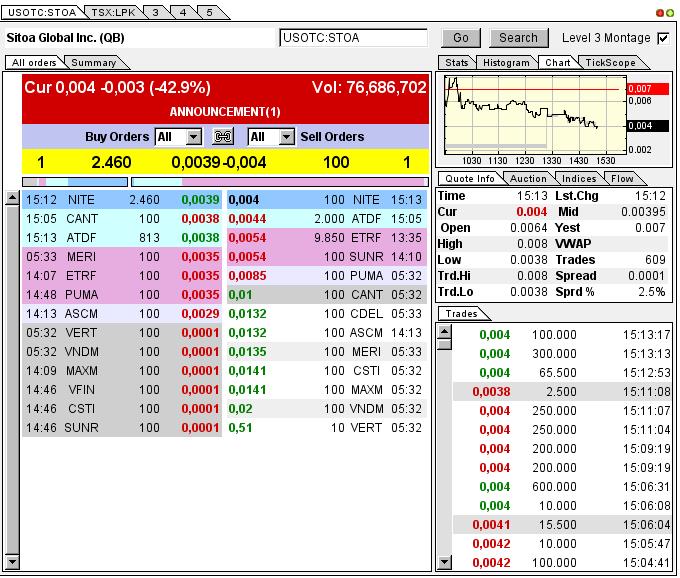Select the Summary tab
The width and height of the screenshot is (680, 578).
point(94,62)
